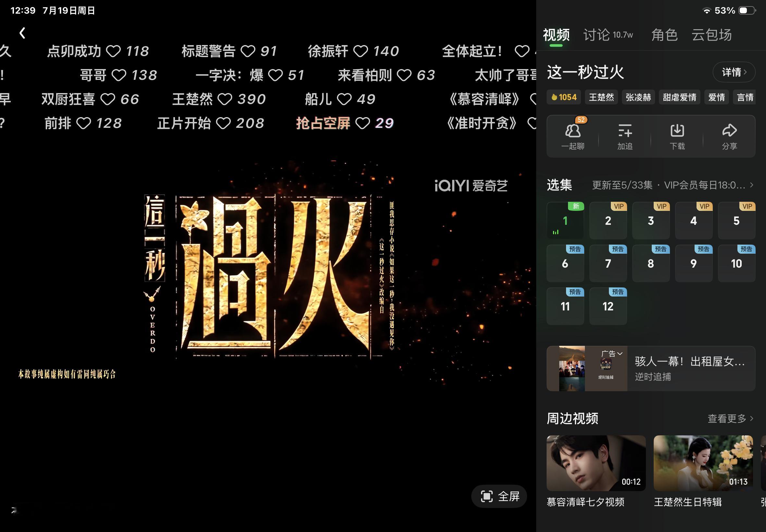The height and width of the screenshot is (532, 766).
Task: Open the 逆时追捕 advertisement card
Action: coord(651,368)
